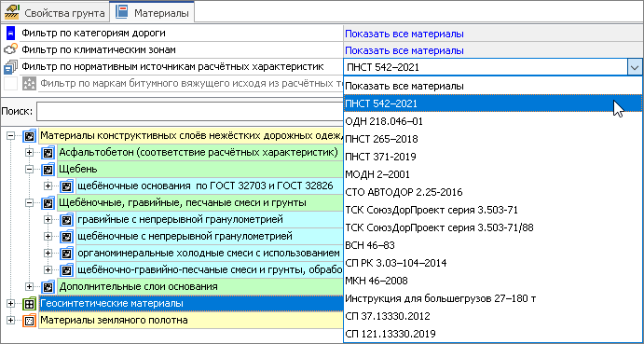Choose ТСК СоюзДорПроект серия 3.503-71/88 option

492,227
